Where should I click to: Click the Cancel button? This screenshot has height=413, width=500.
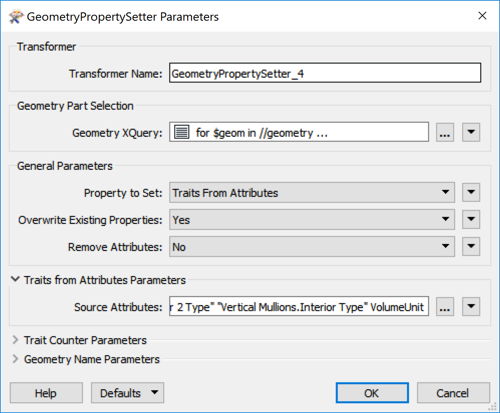pos(453,393)
